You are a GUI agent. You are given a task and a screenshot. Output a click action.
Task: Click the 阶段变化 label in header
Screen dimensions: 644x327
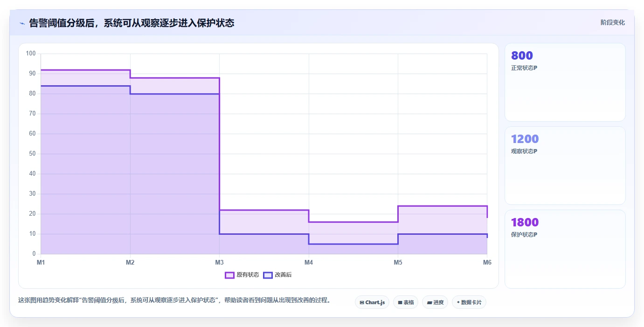pyautogui.click(x=612, y=22)
